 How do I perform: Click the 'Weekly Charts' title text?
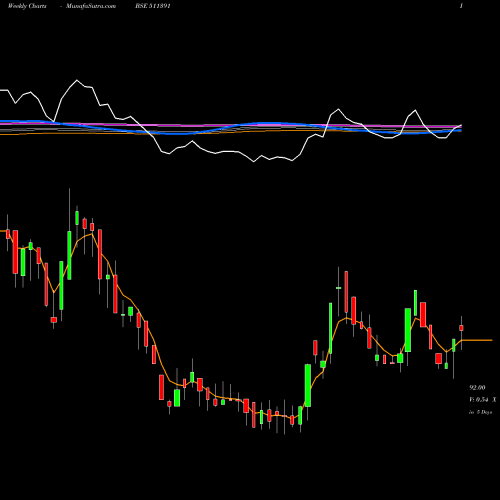pyautogui.click(x=27, y=6)
